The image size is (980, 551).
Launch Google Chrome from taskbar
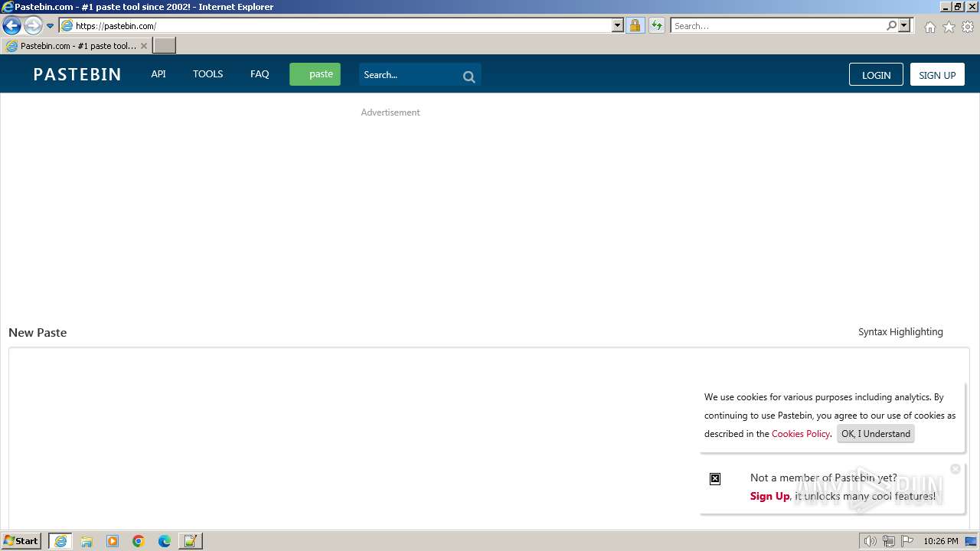pyautogui.click(x=139, y=541)
